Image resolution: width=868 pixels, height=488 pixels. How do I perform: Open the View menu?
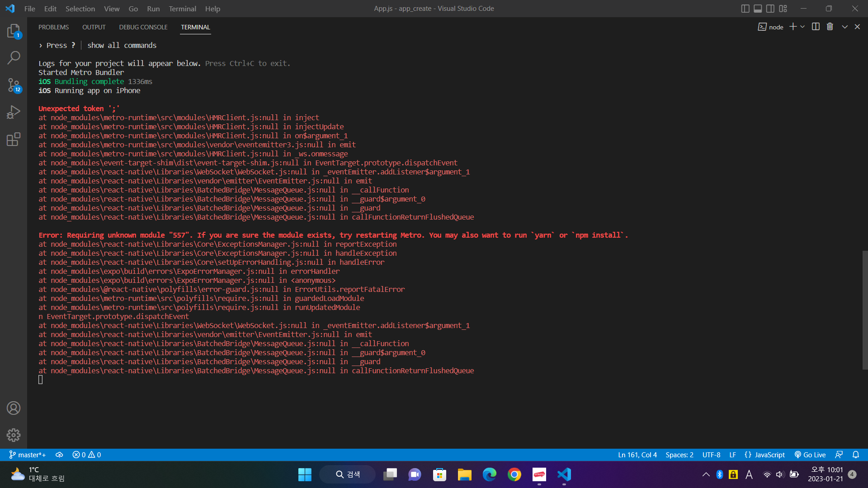(x=112, y=9)
